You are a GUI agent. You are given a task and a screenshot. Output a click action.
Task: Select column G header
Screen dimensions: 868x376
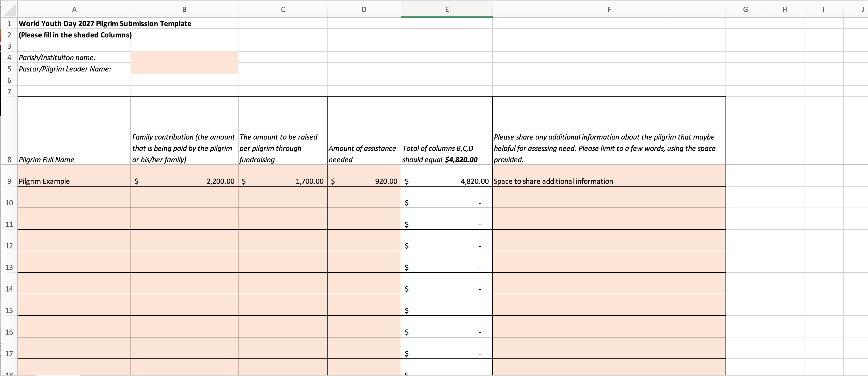coord(745,9)
